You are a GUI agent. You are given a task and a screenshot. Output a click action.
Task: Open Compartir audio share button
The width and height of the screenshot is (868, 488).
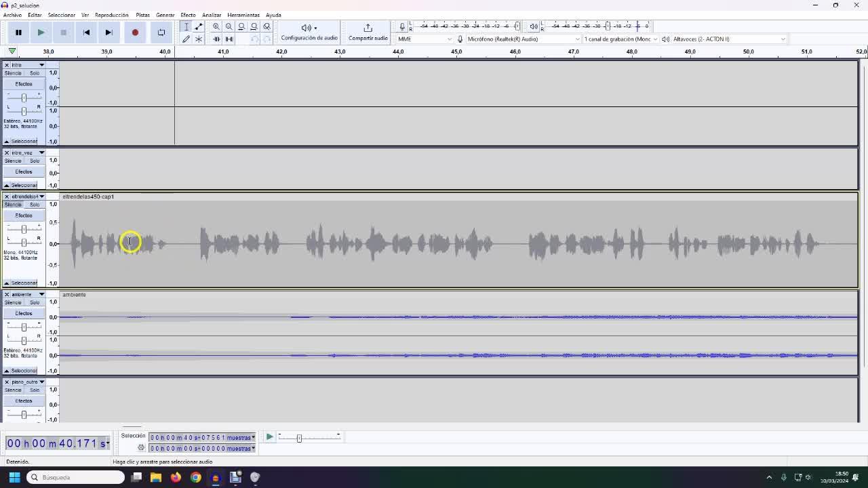(368, 32)
